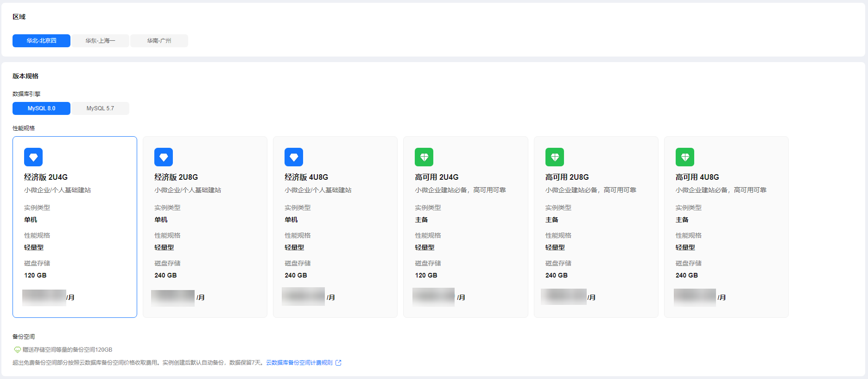Viewport: 868px width, 379px height.
Task: Choose the 华南-广州 region option
Action: tap(159, 41)
